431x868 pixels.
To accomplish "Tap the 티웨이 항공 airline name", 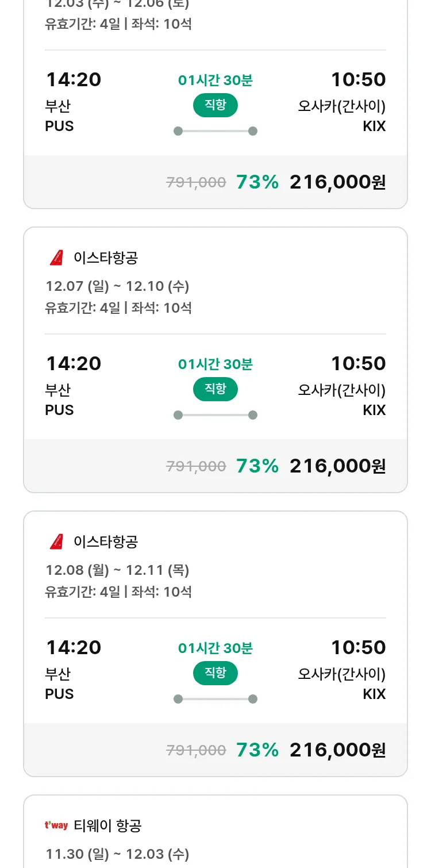I will (107, 825).
